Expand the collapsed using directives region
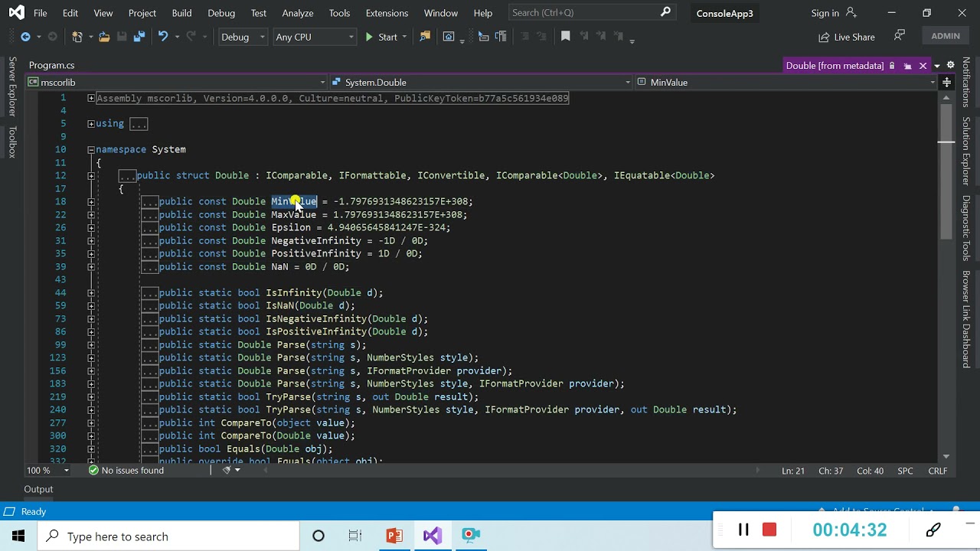 (x=91, y=124)
